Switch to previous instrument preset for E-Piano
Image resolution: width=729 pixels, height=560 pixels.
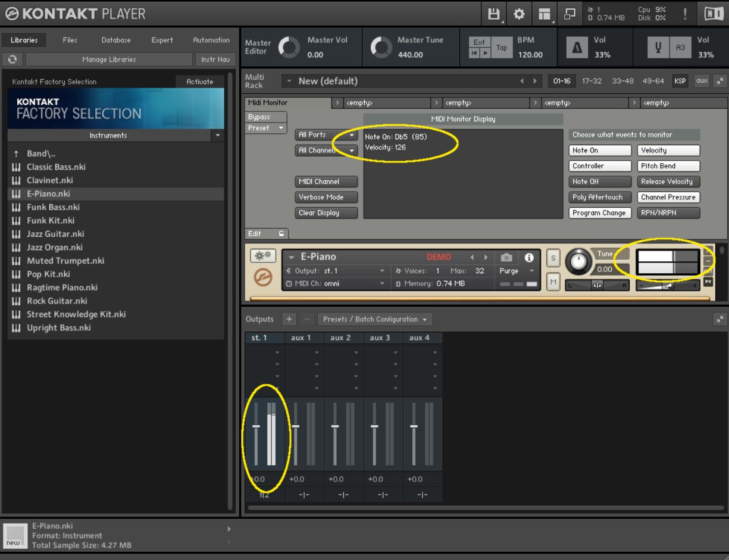tap(473, 258)
